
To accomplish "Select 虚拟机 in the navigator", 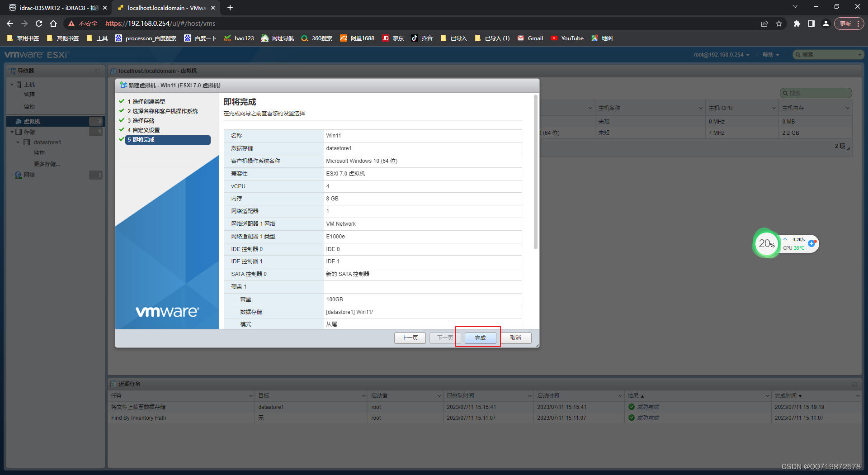I will click(55, 121).
